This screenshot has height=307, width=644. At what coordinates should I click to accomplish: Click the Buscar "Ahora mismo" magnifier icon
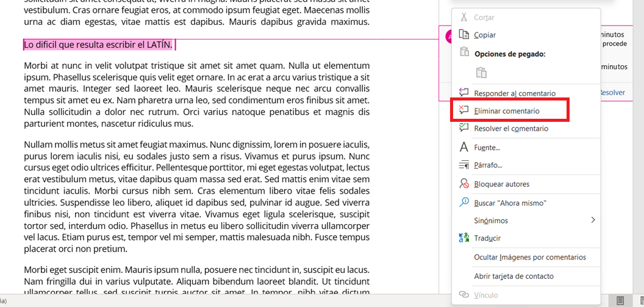(463, 202)
